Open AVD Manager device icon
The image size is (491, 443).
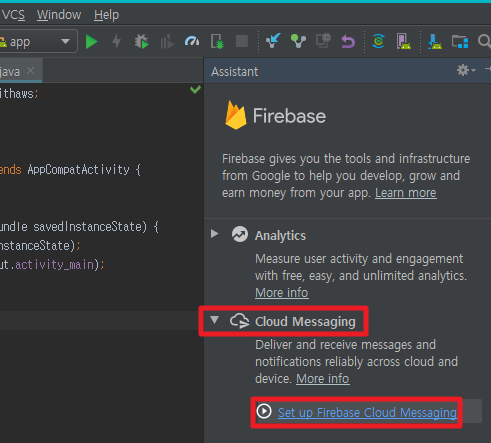pos(404,42)
